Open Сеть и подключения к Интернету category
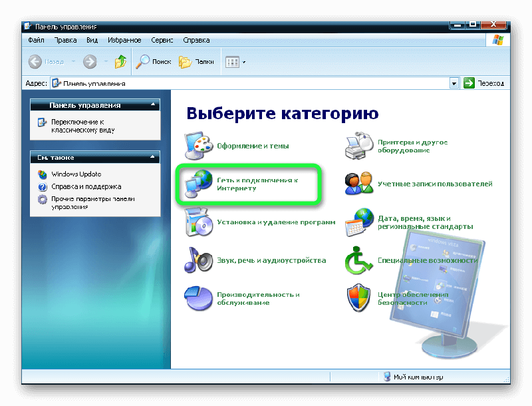Image resolution: width=532 pixels, height=406 pixels. [257, 184]
